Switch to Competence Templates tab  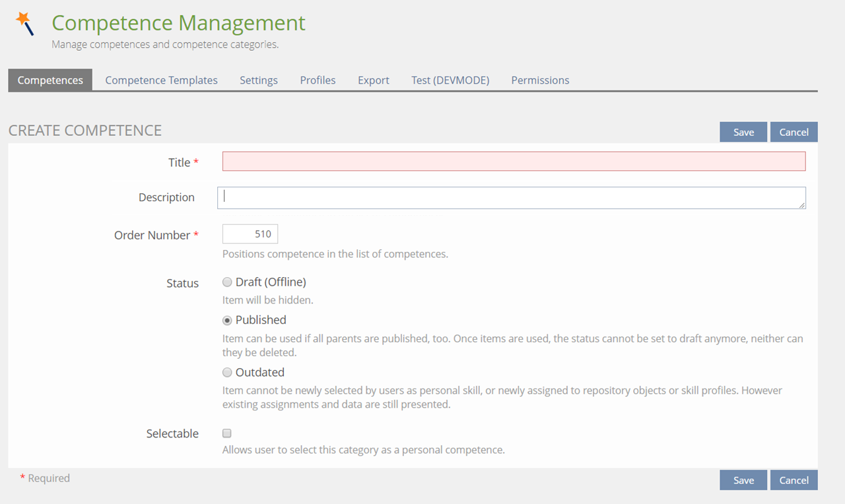tap(161, 80)
